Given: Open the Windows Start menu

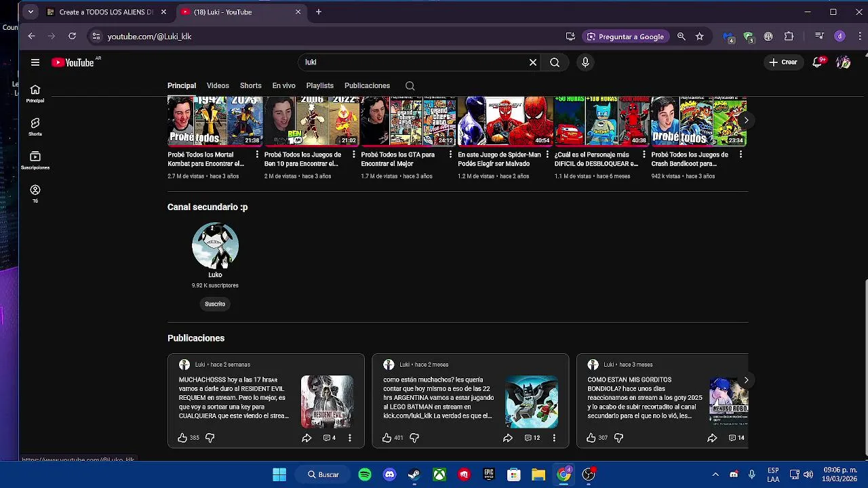Looking at the screenshot, I should coord(279,474).
